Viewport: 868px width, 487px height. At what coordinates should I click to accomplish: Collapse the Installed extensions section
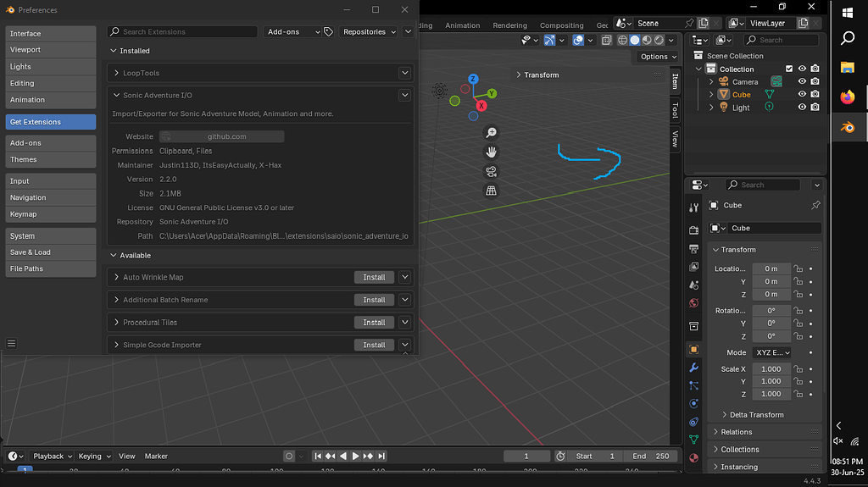(x=114, y=51)
